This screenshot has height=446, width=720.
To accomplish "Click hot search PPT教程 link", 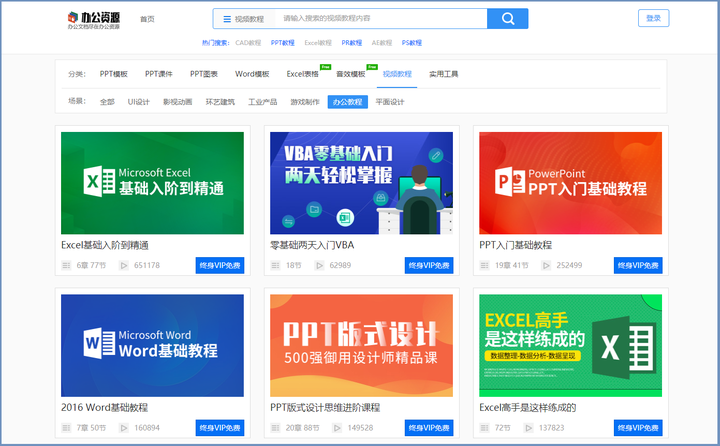I will click(282, 43).
